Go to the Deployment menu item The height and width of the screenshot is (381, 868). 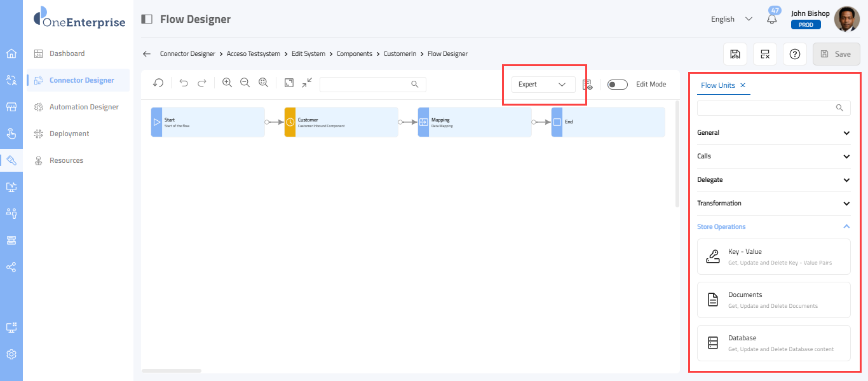click(69, 134)
